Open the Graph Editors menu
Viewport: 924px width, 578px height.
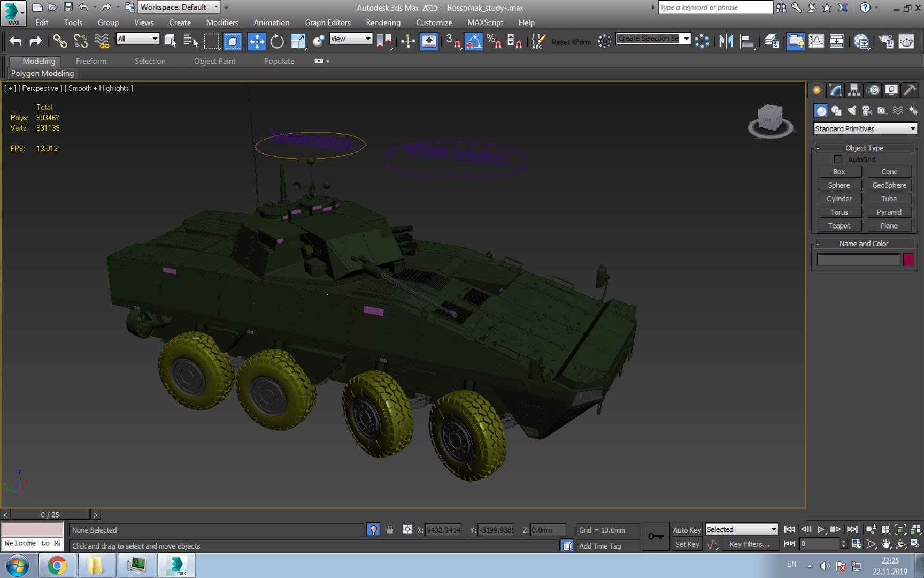328,22
